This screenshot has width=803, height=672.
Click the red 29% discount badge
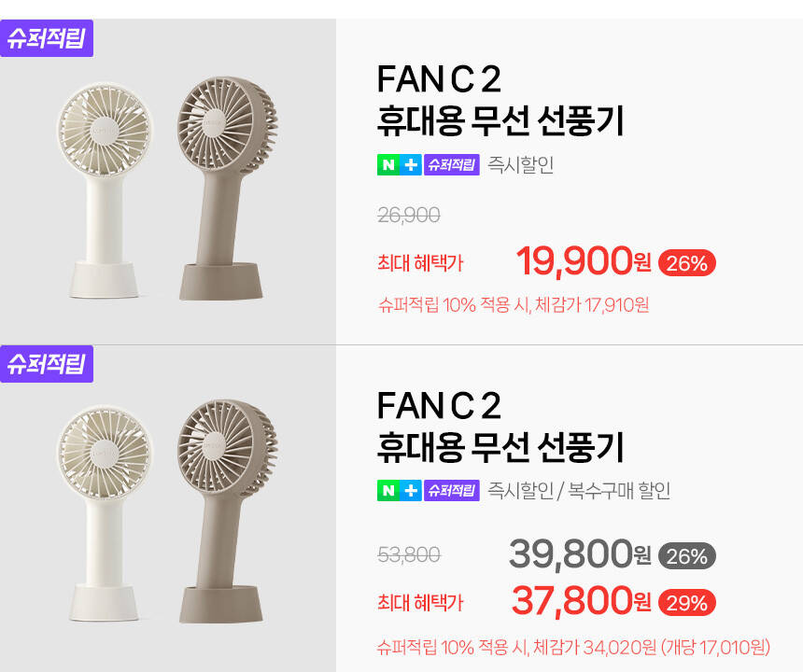click(x=687, y=602)
